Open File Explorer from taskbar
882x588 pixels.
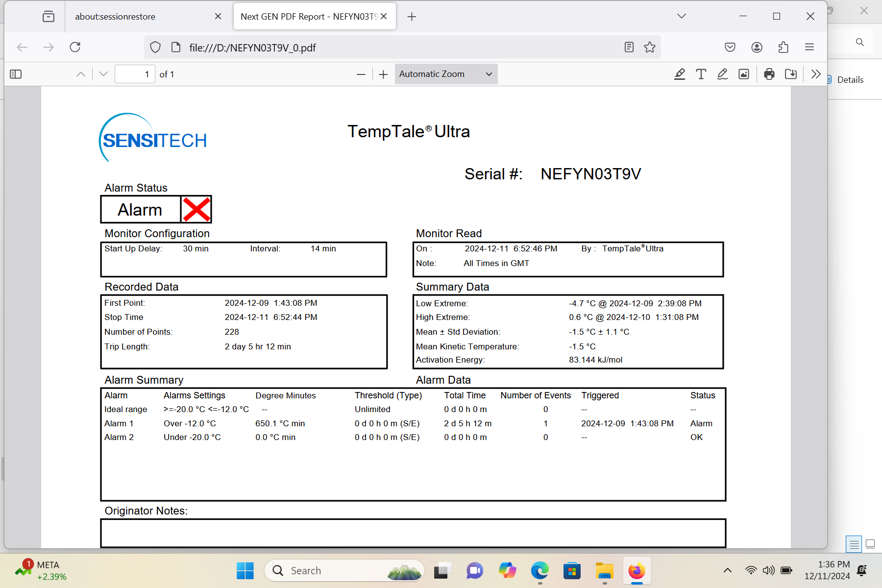[604, 571]
